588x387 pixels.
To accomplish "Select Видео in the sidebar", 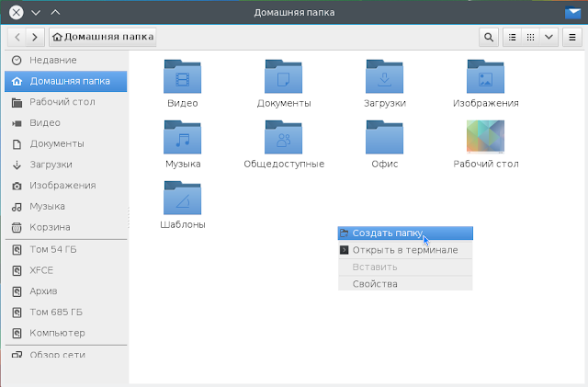I will (66, 123).
